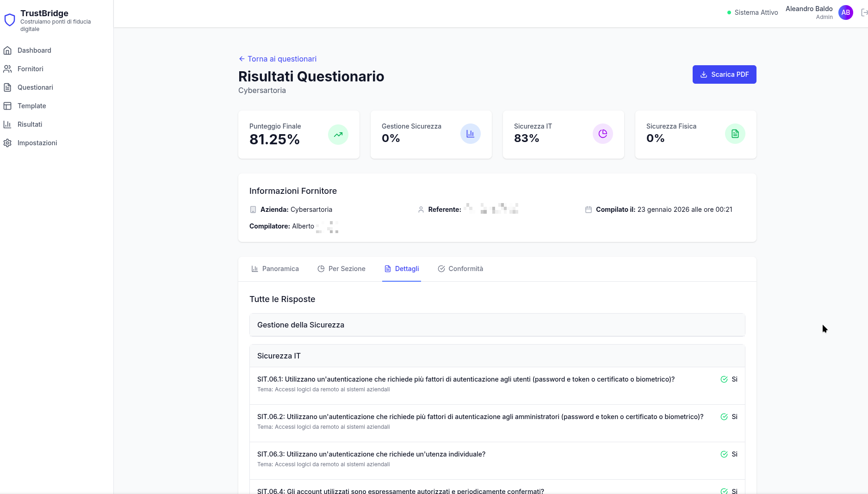Expand the Gestione della Sicurezza section
Viewport: 868px width, 494px height.
click(x=497, y=325)
